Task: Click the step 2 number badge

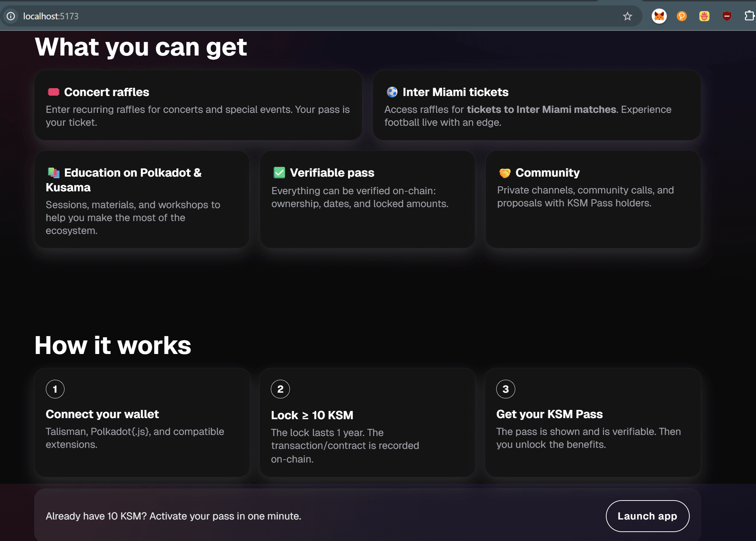Action: tap(280, 389)
